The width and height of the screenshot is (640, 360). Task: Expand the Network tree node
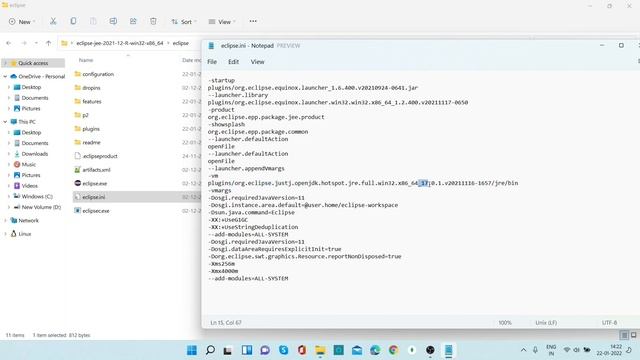click(5, 220)
